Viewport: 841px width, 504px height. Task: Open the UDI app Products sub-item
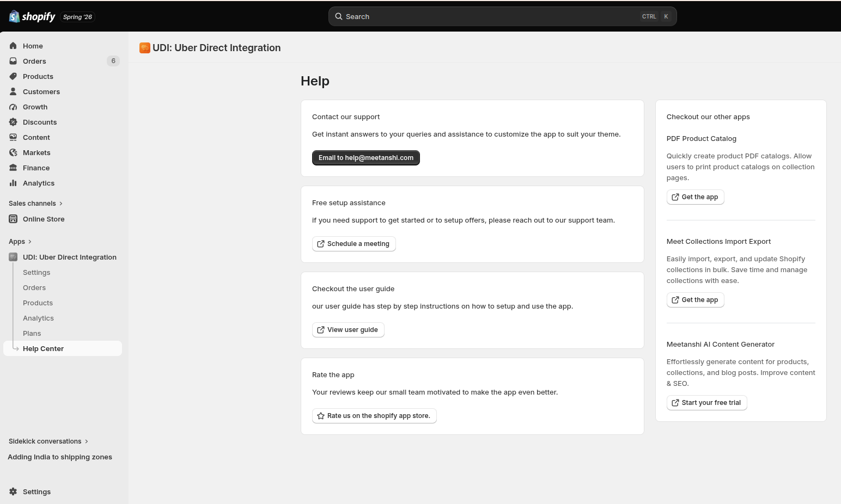point(38,303)
